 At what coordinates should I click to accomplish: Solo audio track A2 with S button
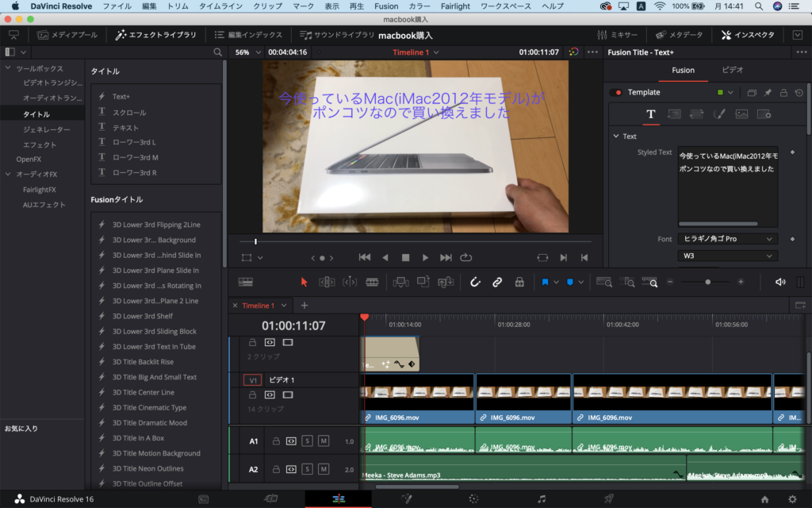[x=307, y=469]
